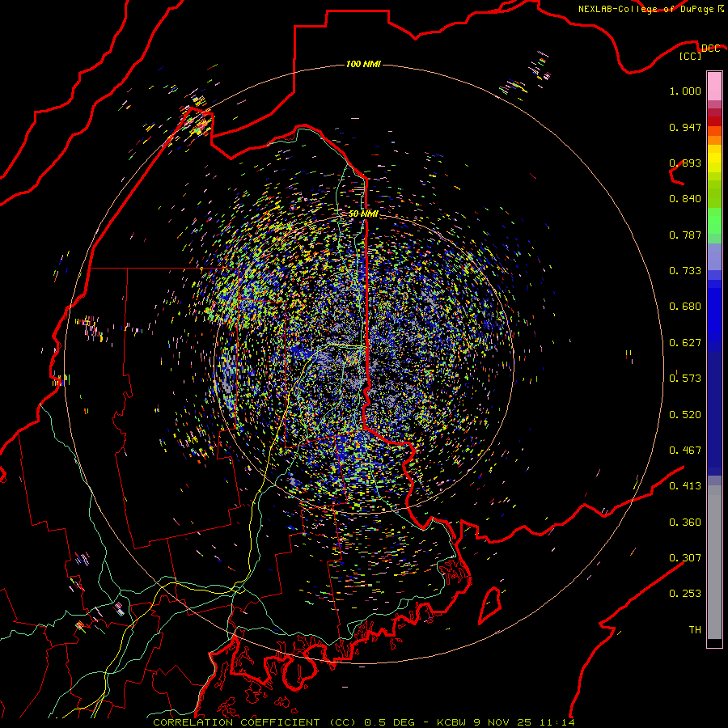Click the 0.5 DEG elevation angle text
The width and height of the screenshot is (728, 728).
[391, 722]
